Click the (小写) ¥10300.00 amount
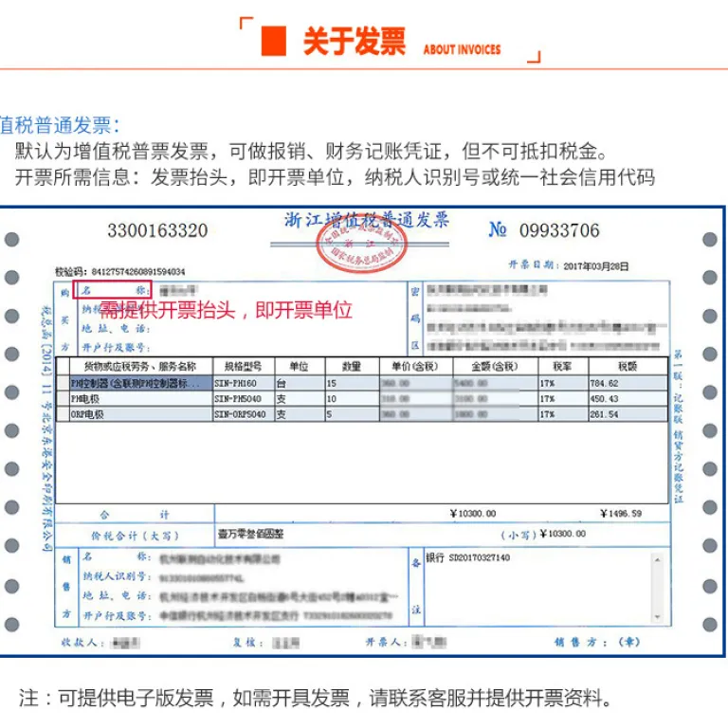This screenshot has height=728, width=728. pos(543,535)
